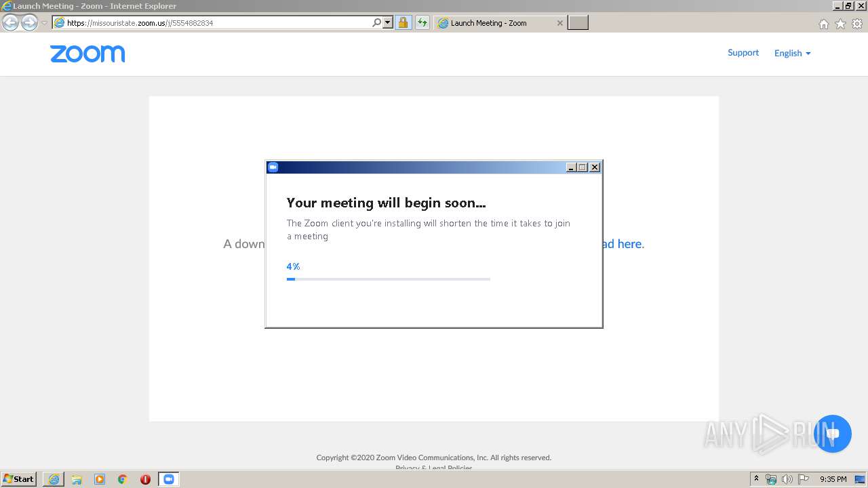The height and width of the screenshot is (488, 868).
Task: Open the Support link
Action: click(x=743, y=52)
